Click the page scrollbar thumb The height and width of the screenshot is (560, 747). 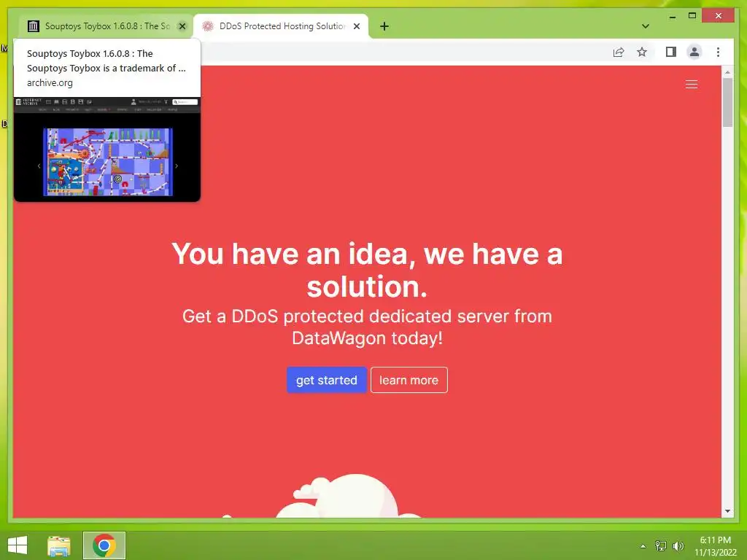pos(727,102)
